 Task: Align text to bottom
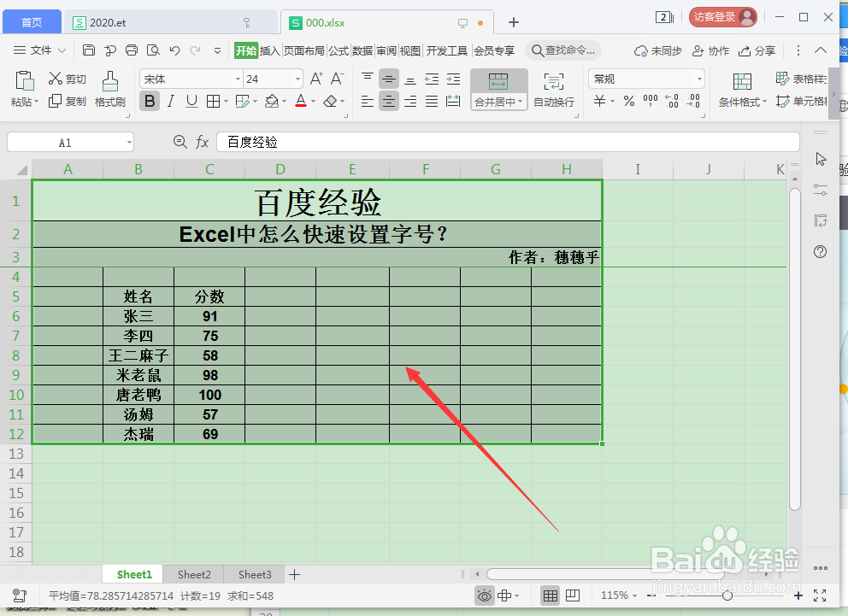click(410, 79)
